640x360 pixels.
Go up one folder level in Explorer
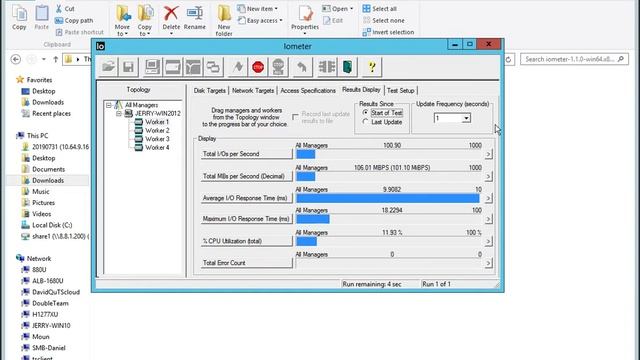pos(56,59)
